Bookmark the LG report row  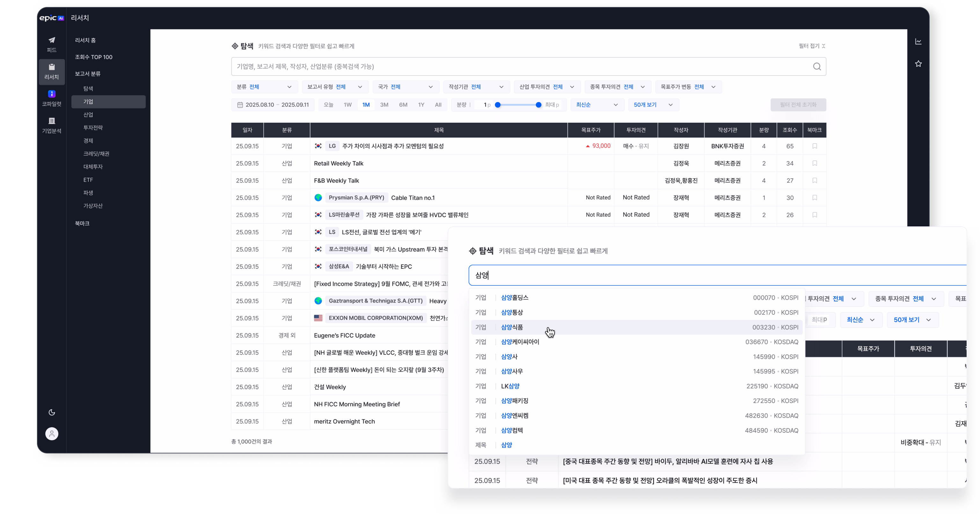click(815, 146)
